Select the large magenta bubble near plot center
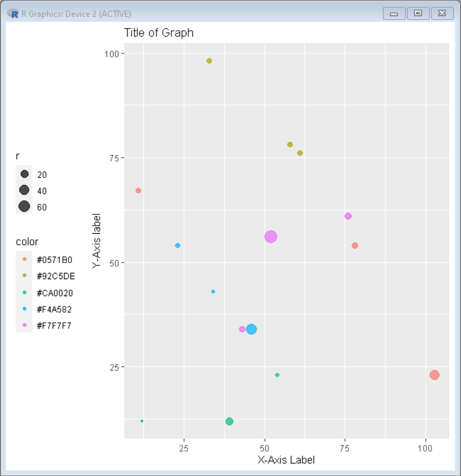The height and width of the screenshot is (476, 461). point(270,237)
